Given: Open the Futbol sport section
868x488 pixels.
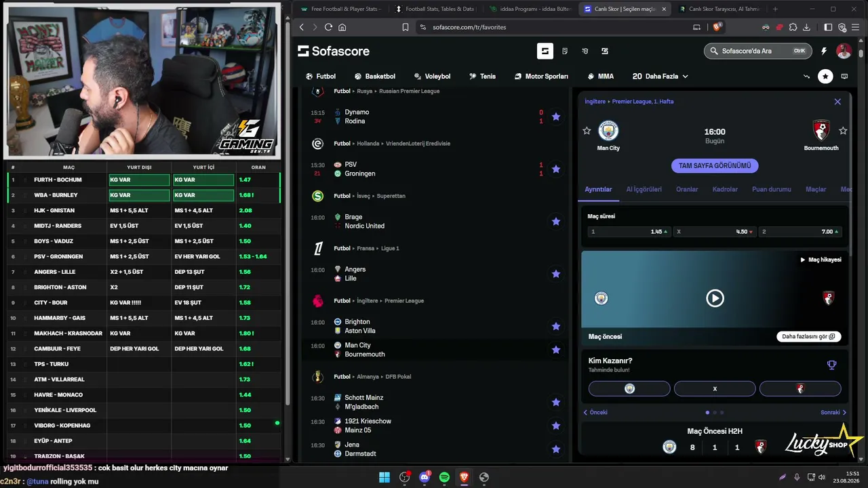Looking at the screenshot, I should [320, 77].
